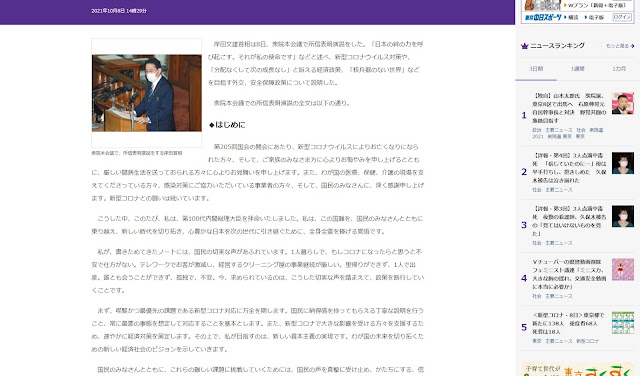Click the 東京中日スポーツ logo
The image size is (640, 376).
(x=542, y=17)
